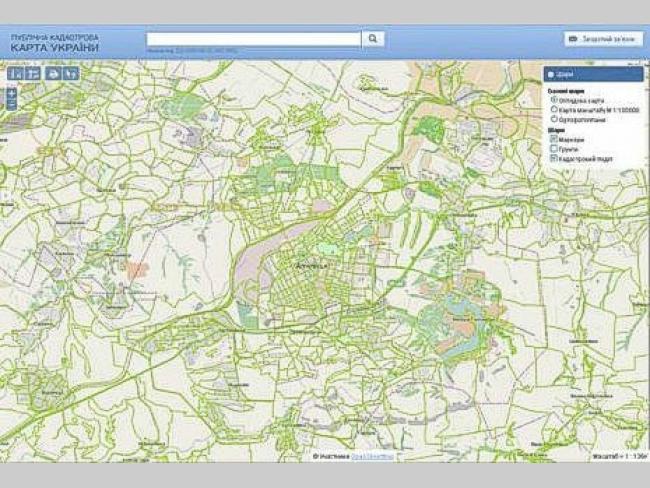This screenshot has height=488, width=650.
Task: Click the second map toolbar icon
Action: [32, 73]
